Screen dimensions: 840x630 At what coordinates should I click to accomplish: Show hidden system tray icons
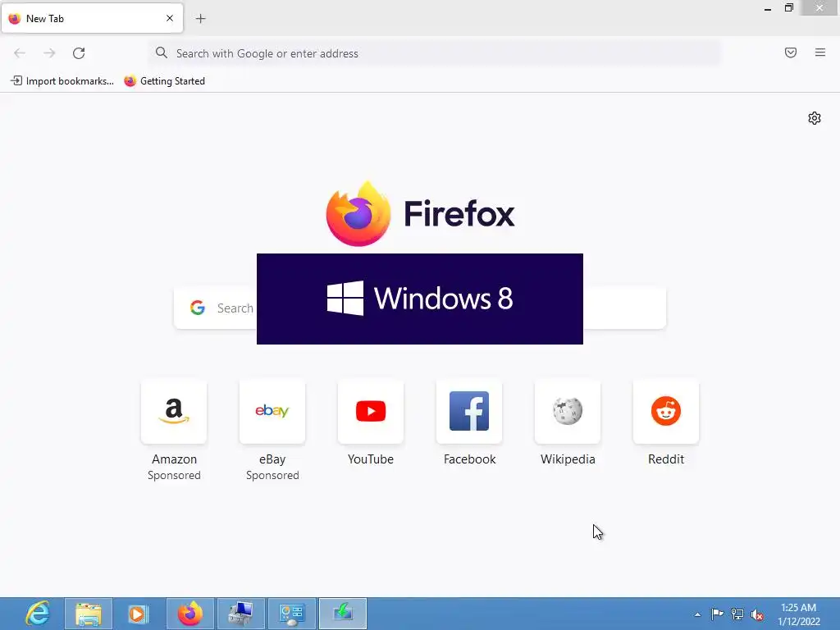click(697, 614)
